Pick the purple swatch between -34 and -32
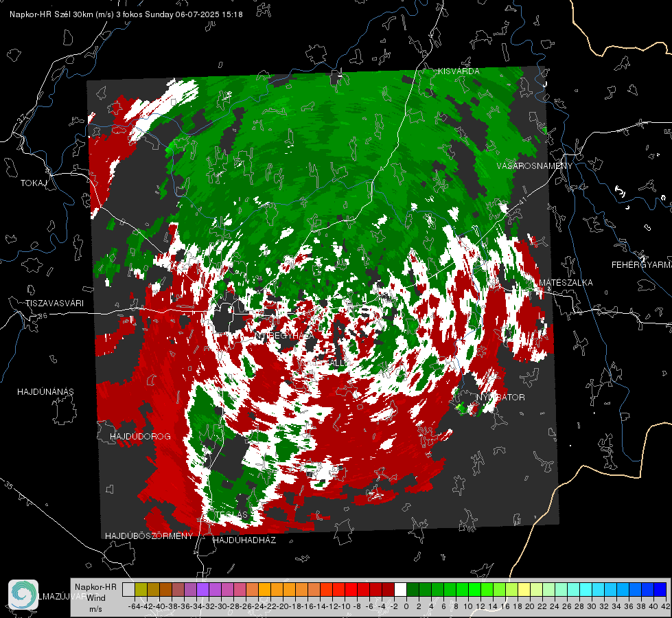Image resolution: width=672 pixels, height=618 pixels. click(202, 589)
